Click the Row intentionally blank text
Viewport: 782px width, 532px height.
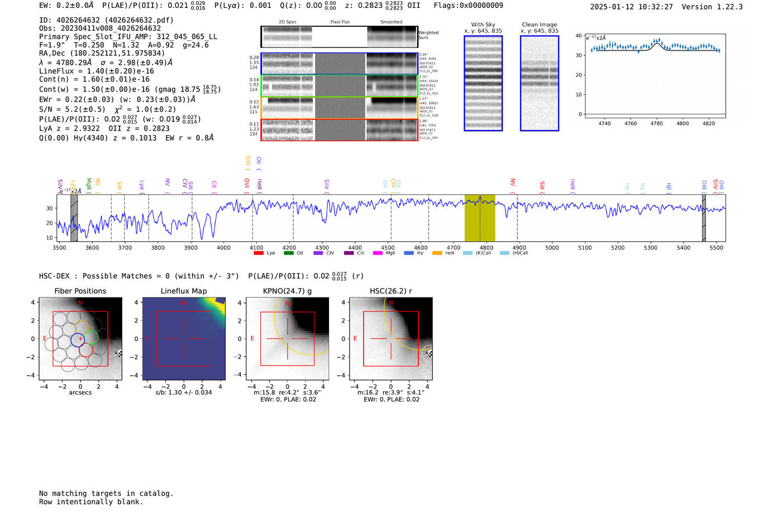click(91, 502)
